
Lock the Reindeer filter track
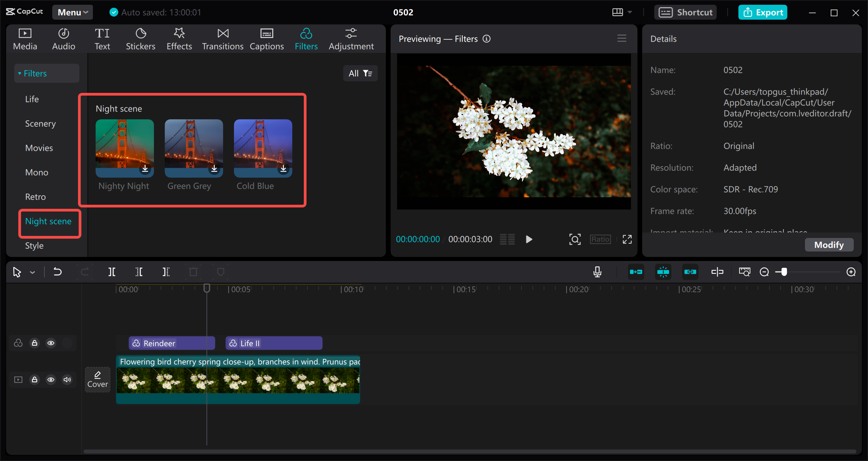click(x=34, y=343)
